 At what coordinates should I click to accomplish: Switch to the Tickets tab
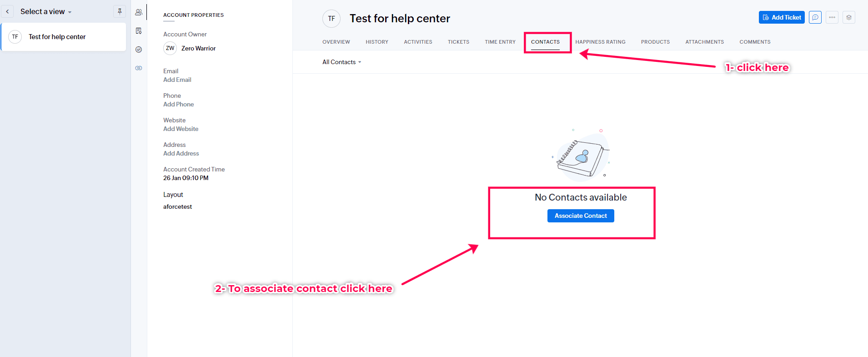pos(458,42)
